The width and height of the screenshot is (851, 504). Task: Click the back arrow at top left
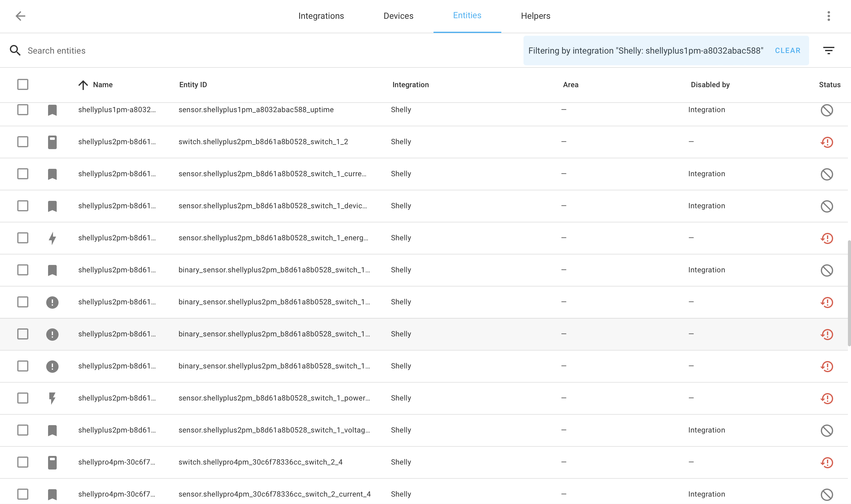coord(20,16)
